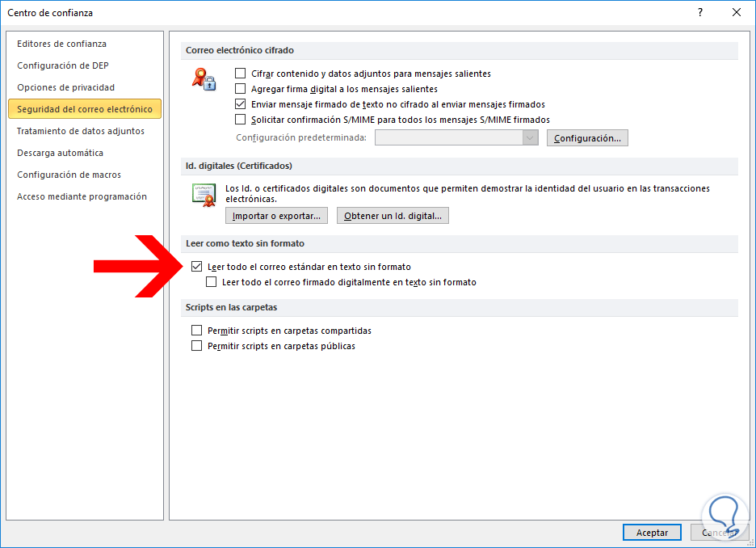Image resolution: width=756 pixels, height=548 pixels.
Task: Confirm with the Aceptar button
Action: point(652,533)
